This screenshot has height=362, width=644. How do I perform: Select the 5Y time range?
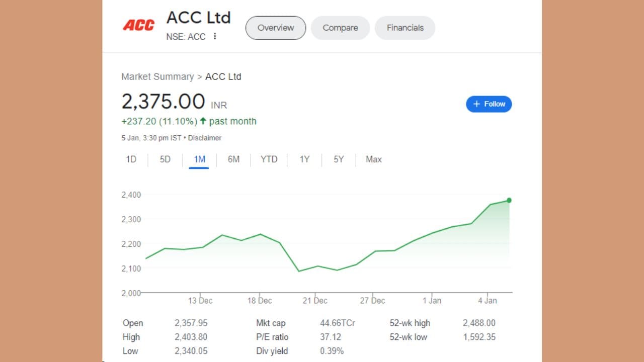coord(339,159)
